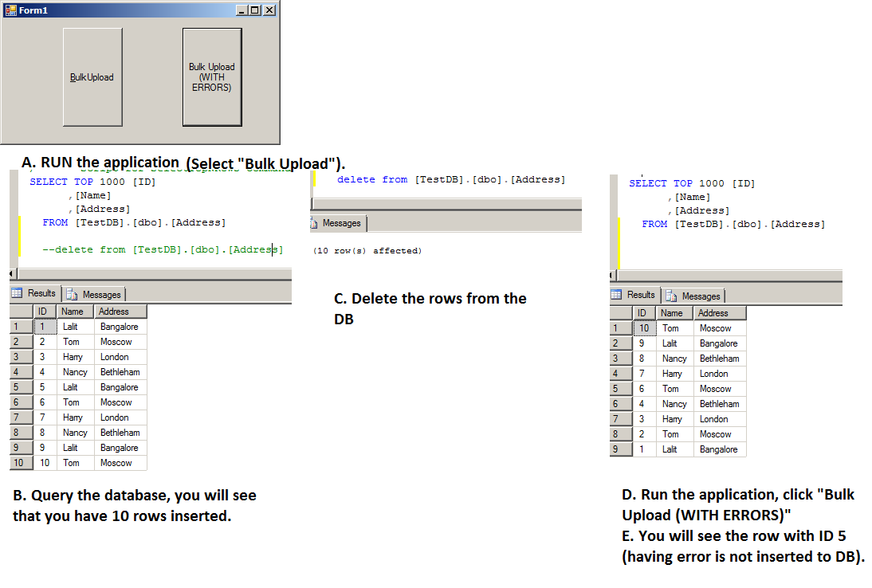Viewport: 872px width, 588px height.
Task: Click the Name column header in the ten-row grid
Action: pos(75,312)
